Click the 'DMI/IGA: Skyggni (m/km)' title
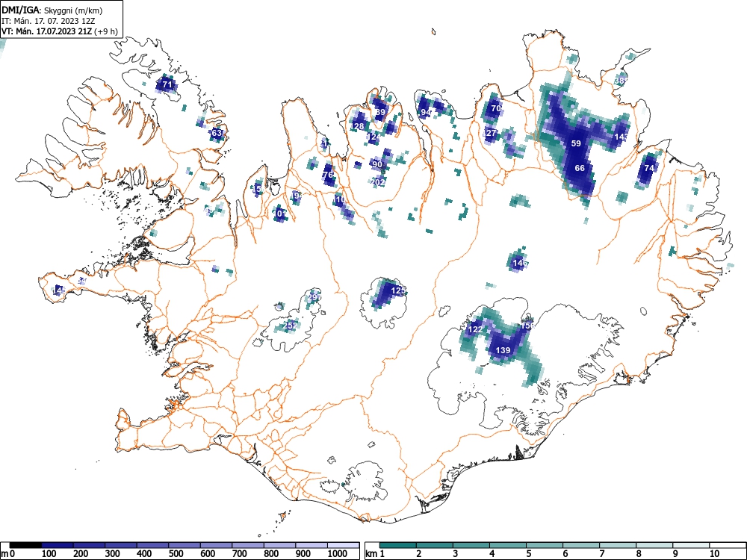The image size is (747, 560). [x=52, y=10]
